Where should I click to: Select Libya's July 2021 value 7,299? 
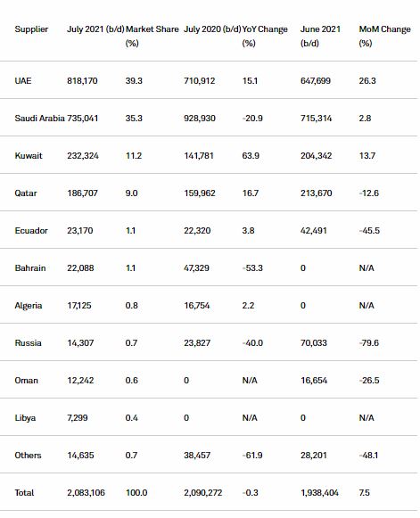(x=78, y=418)
